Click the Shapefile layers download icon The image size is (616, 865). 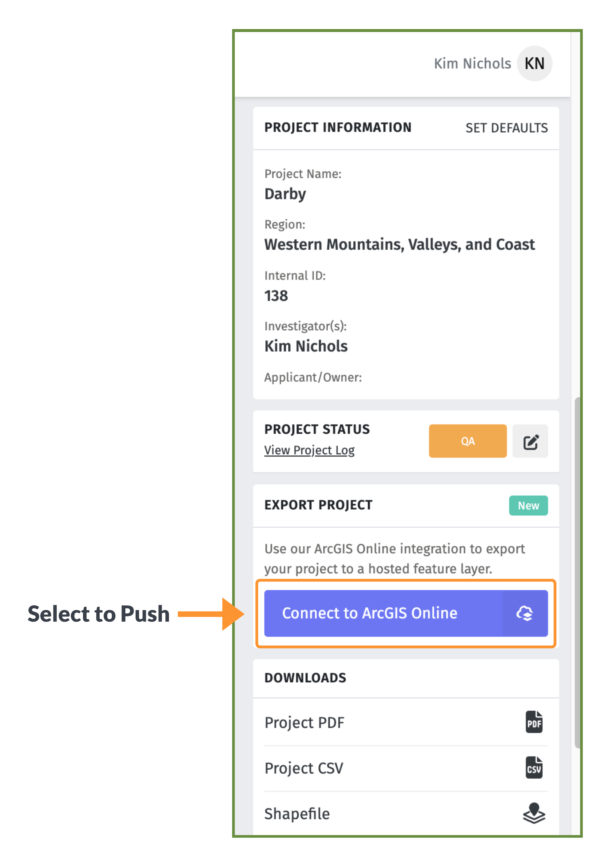click(534, 813)
